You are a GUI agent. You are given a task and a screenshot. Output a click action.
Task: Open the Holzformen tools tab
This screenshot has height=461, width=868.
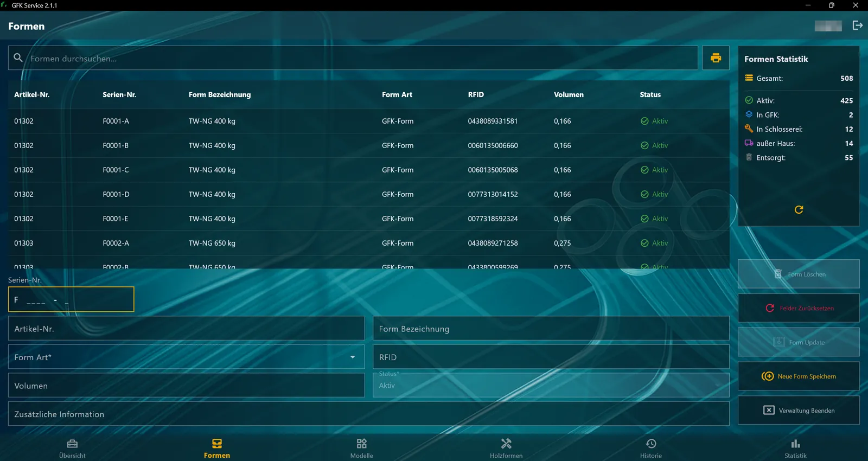tap(506, 449)
